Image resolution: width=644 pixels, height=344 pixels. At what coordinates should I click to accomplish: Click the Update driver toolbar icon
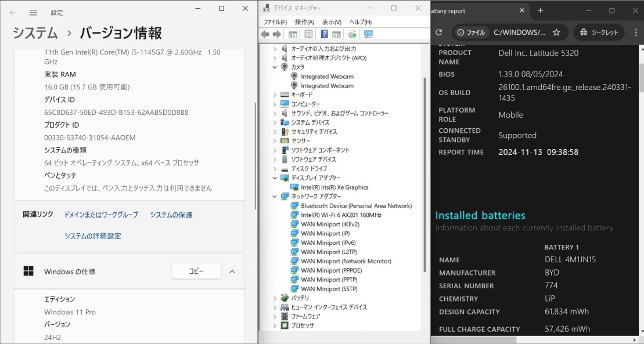click(x=352, y=34)
